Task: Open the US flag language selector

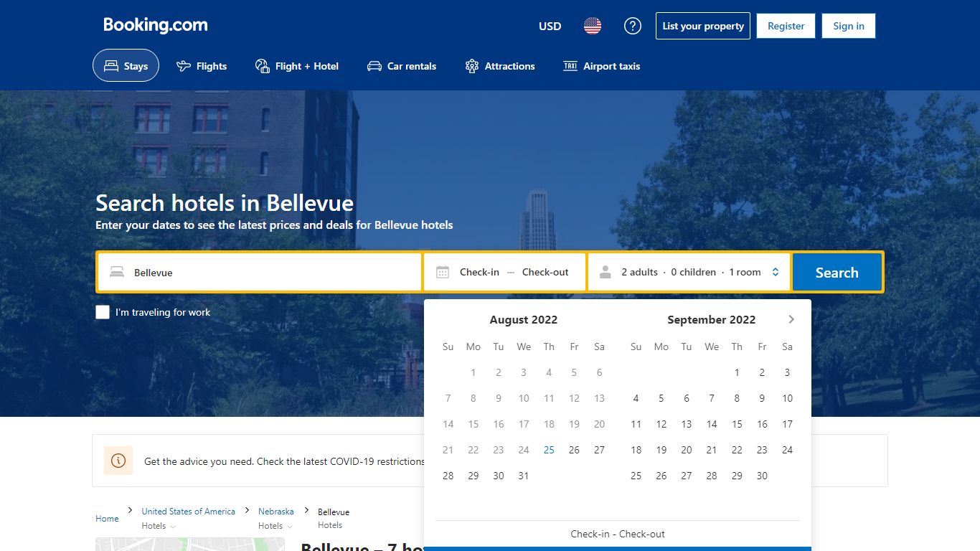Action: [593, 26]
